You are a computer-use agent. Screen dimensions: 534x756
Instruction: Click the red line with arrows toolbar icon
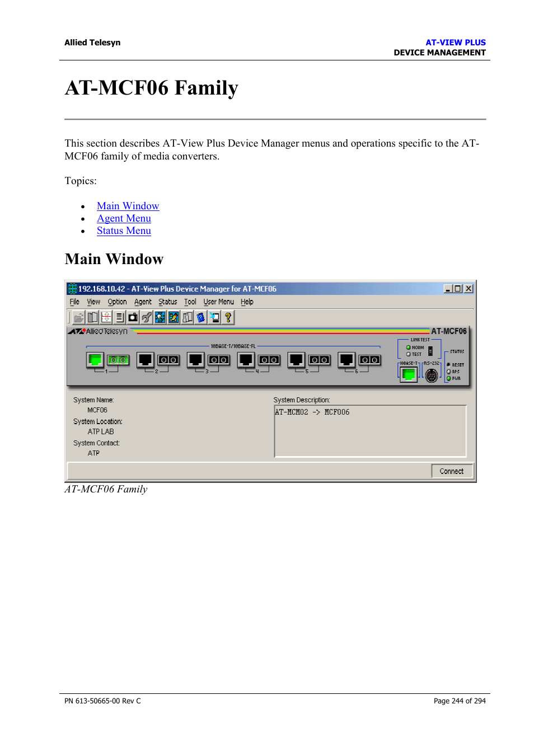pos(106,318)
